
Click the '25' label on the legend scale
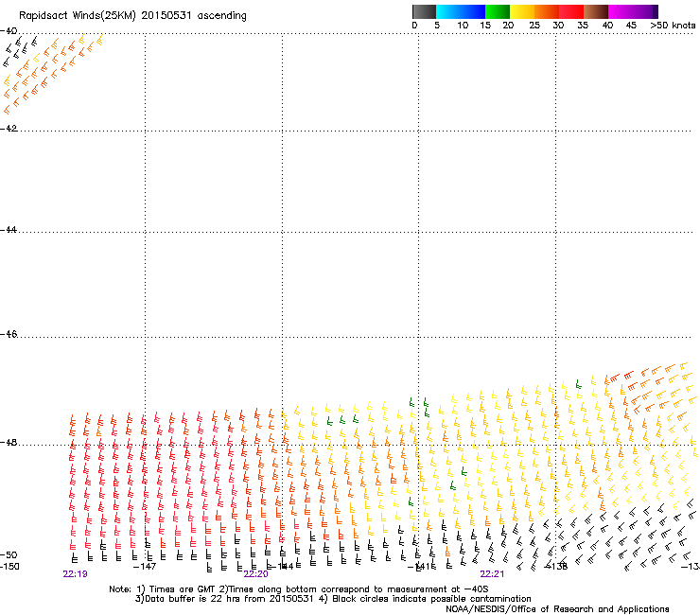(x=534, y=26)
